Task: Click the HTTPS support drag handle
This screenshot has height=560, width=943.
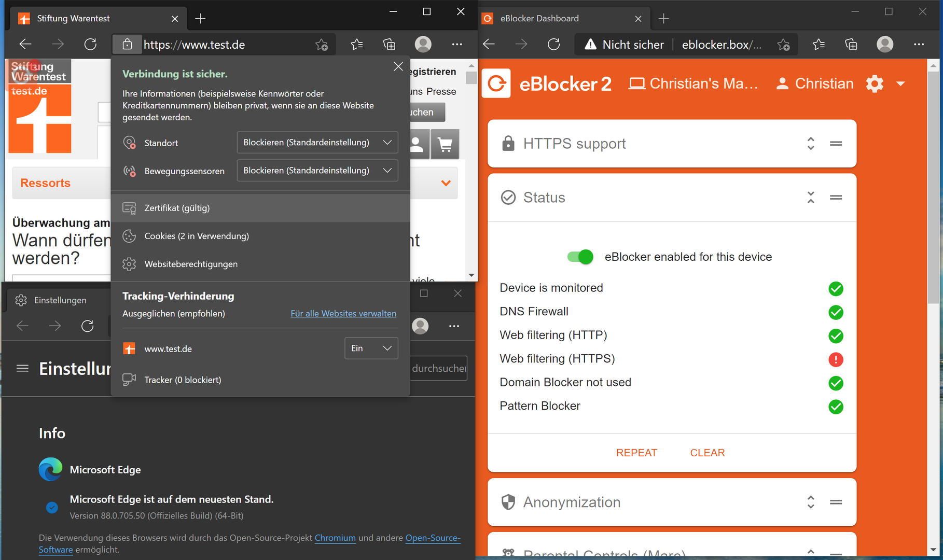Action: pos(836,144)
